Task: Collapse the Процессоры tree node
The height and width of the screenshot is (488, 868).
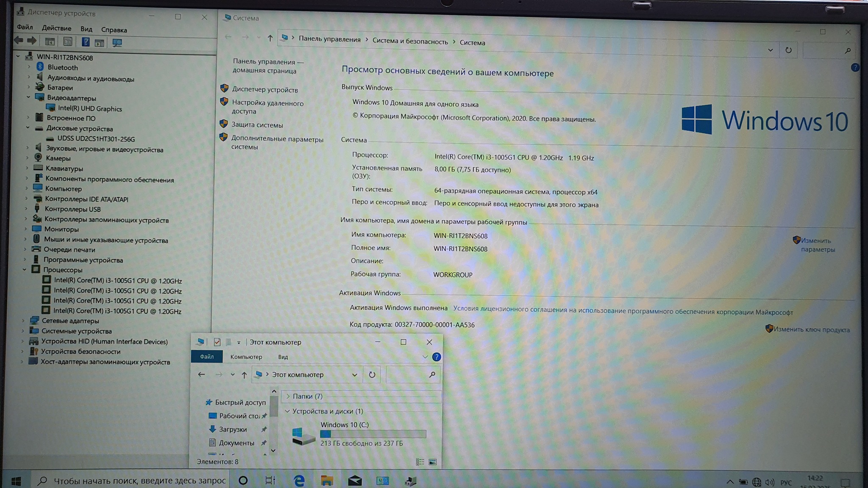Action: point(24,269)
